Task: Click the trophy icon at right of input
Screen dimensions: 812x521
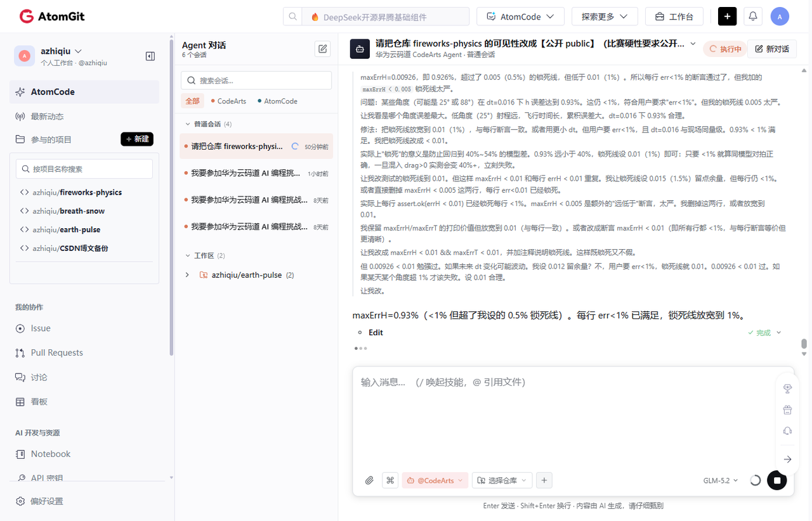Action: [x=787, y=389]
